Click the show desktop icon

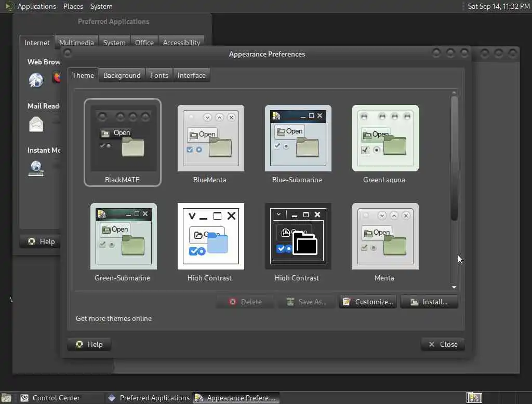pyautogui.click(x=6, y=398)
